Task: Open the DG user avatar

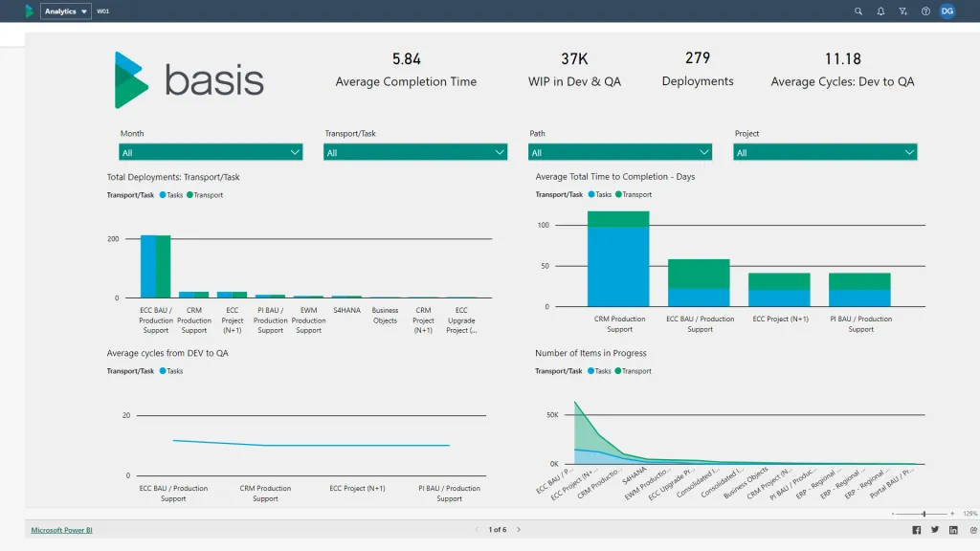Action: [947, 11]
